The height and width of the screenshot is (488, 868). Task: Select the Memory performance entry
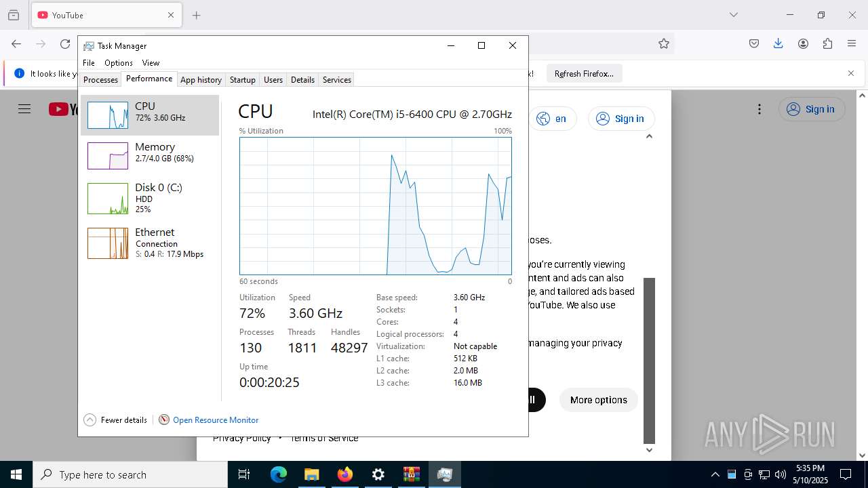click(150, 156)
